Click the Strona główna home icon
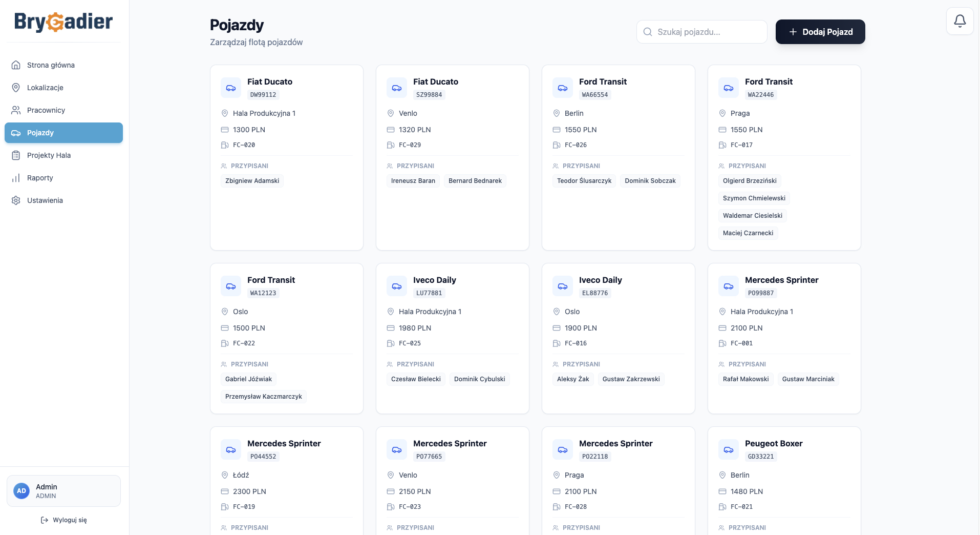980x535 pixels. 16,65
